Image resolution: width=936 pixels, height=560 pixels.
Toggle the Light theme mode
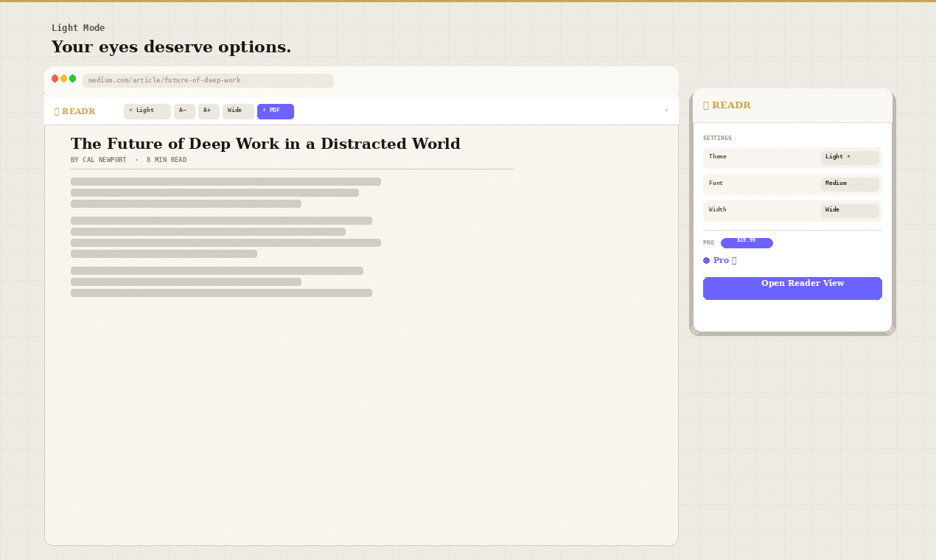pos(147,111)
